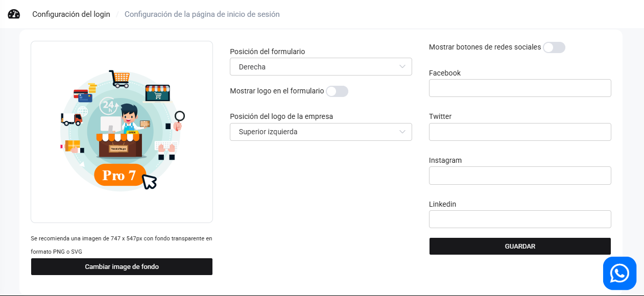
Task: Expand the Posición del logo de la empresa selector
Action: click(x=321, y=132)
